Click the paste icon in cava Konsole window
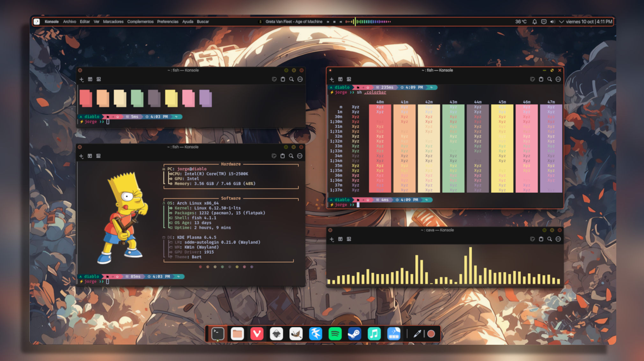This screenshot has width=644, height=361. [541, 239]
